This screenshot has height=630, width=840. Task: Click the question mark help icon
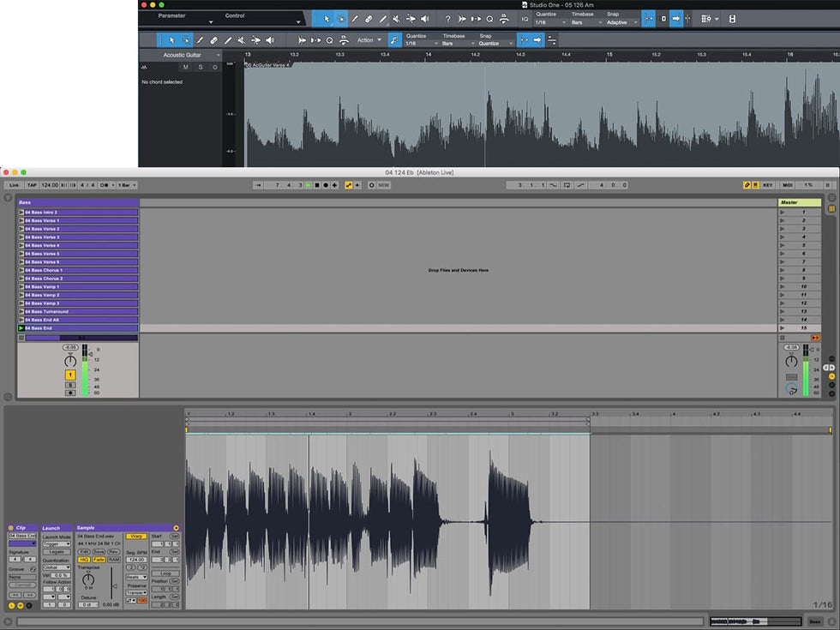coord(447,19)
